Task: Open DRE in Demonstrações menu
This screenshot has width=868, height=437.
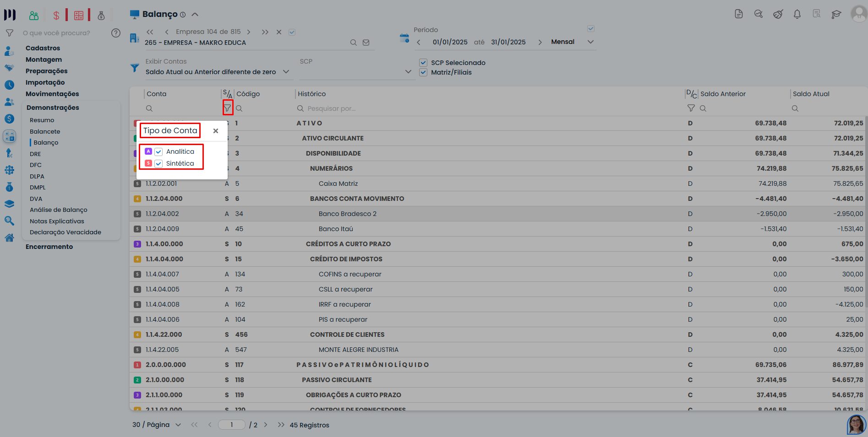Action: [35, 154]
